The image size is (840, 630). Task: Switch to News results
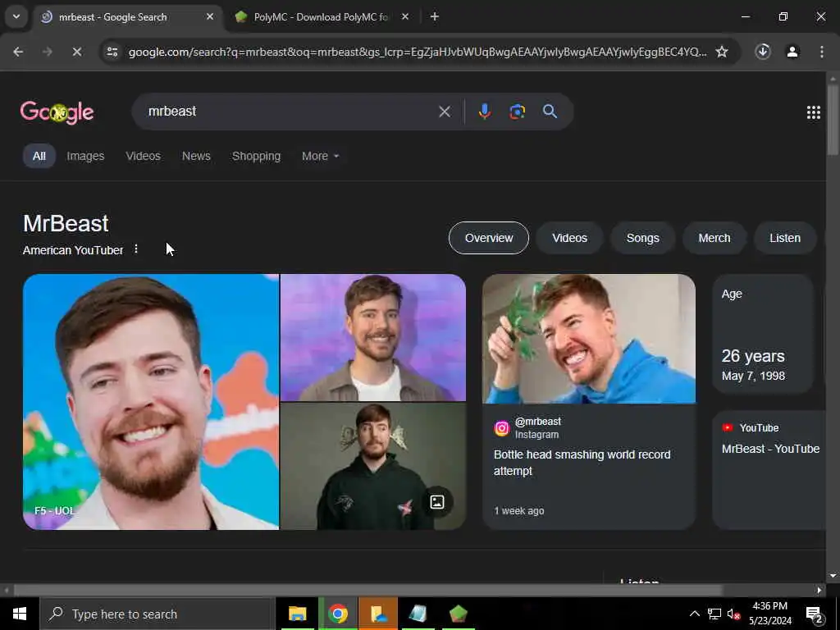click(196, 156)
